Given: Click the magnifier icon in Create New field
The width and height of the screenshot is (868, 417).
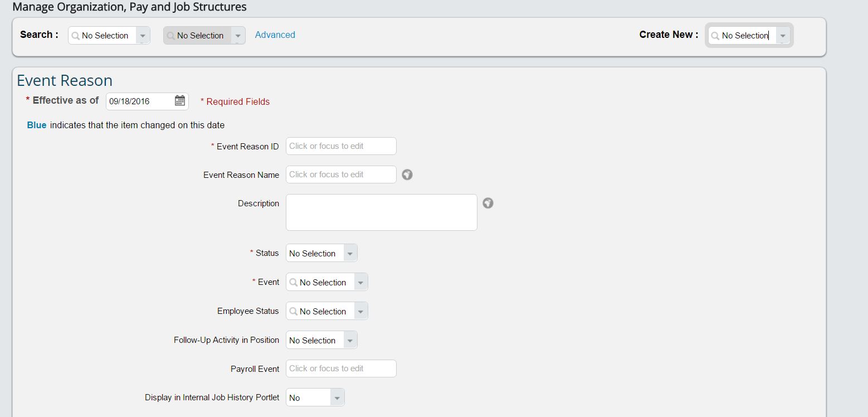Looking at the screenshot, I should tap(715, 35).
